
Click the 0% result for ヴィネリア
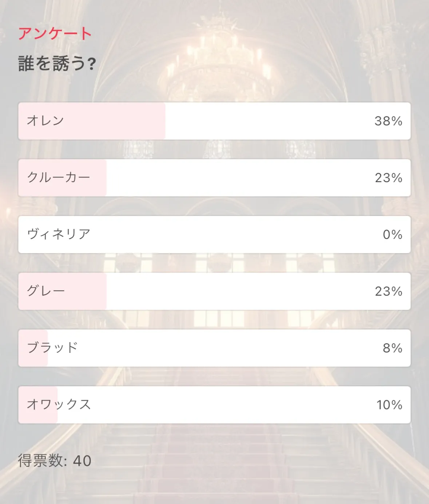click(392, 235)
